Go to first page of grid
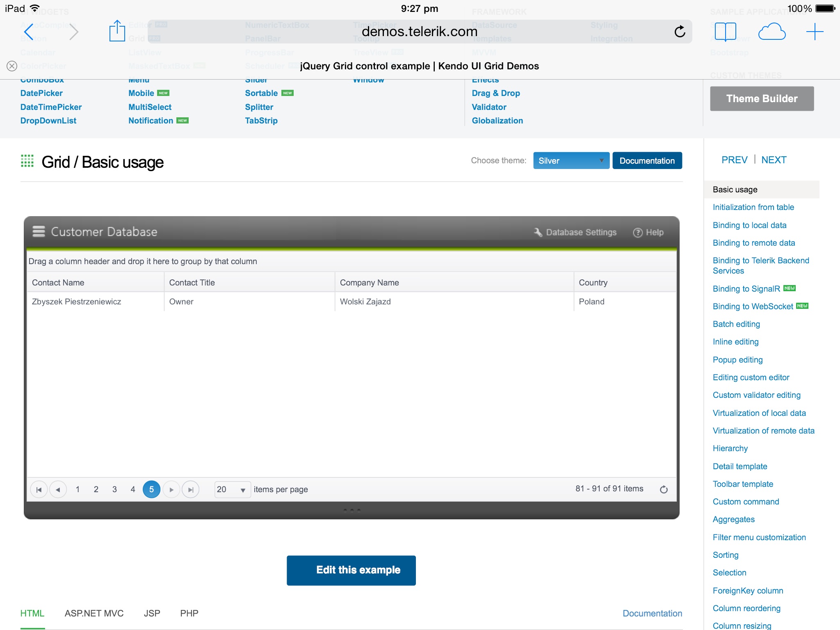The width and height of the screenshot is (840, 630). click(39, 489)
